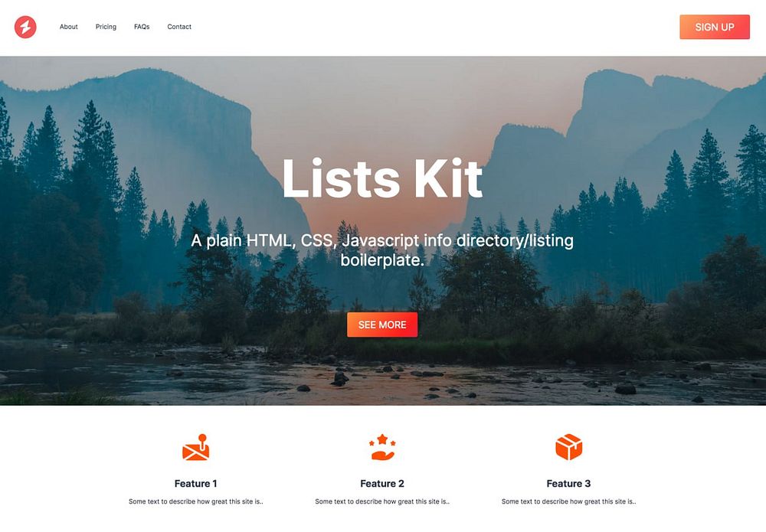Select the Feature 2 heading

click(382, 483)
